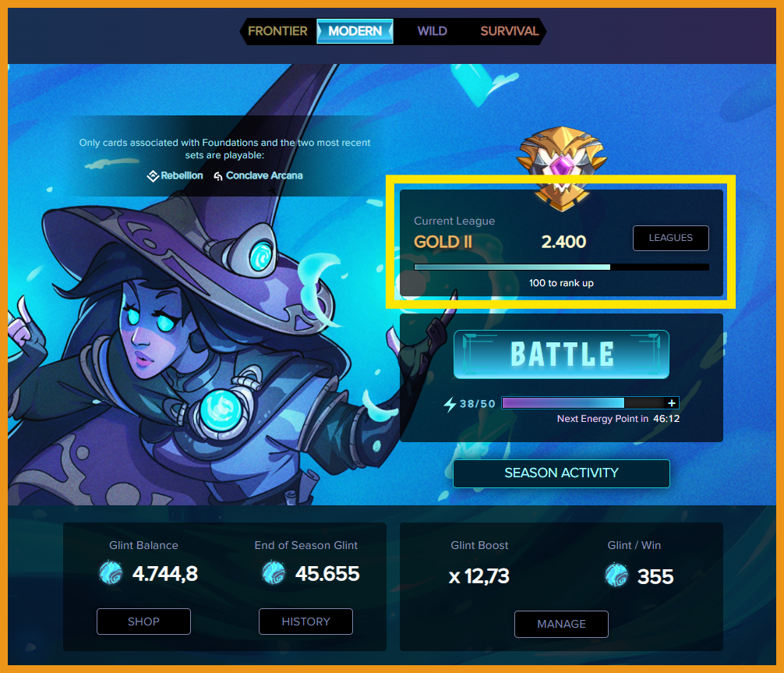This screenshot has height=673, width=784.
Task: Click the Glint Balance orb icon
Action: (x=111, y=573)
